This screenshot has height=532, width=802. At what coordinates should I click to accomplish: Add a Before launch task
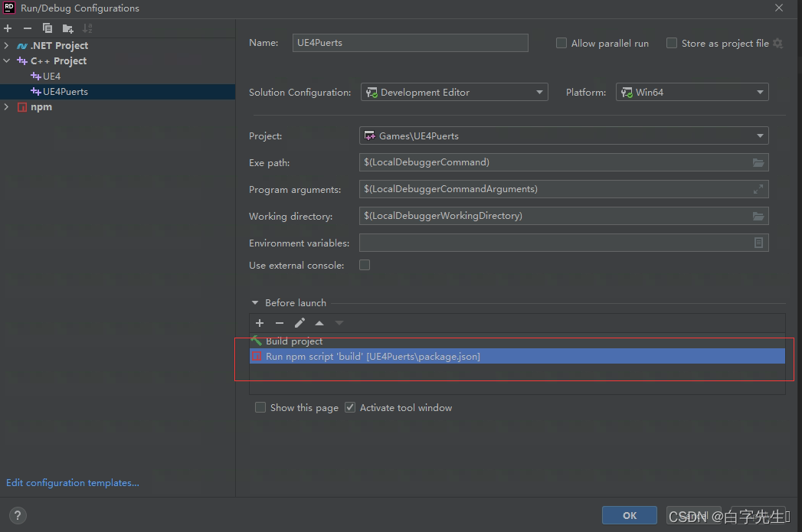click(260, 323)
